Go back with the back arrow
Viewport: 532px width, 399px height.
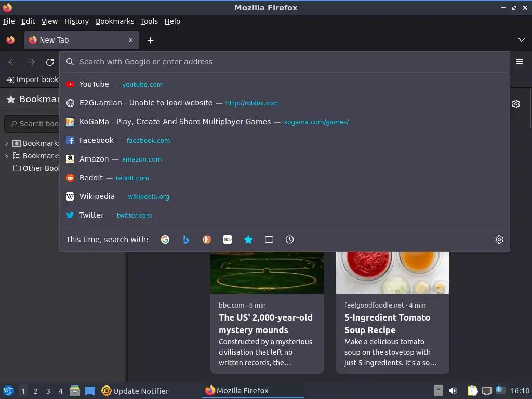(12, 62)
